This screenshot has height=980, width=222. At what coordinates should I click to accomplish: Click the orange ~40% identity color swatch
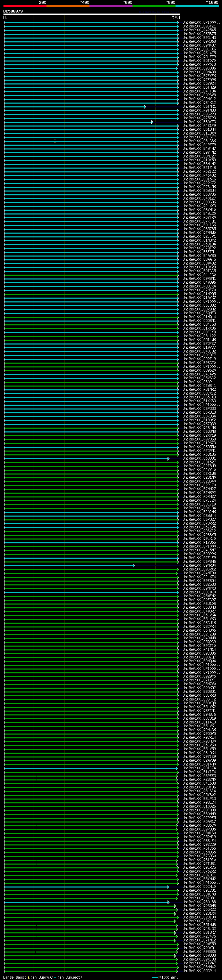pos(68,6)
